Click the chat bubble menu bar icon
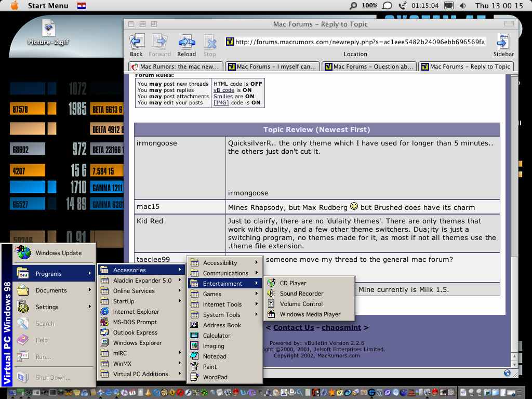Image resolution: width=532 pixels, height=399 pixels. [387, 5]
